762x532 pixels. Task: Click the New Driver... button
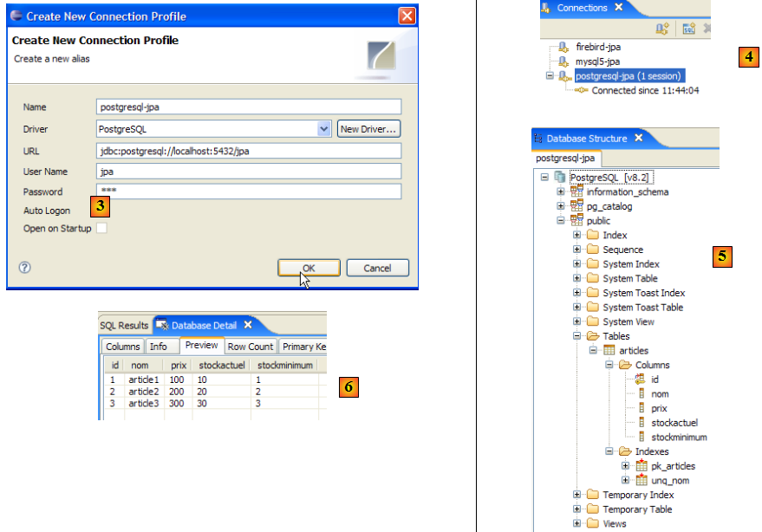pos(368,129)
